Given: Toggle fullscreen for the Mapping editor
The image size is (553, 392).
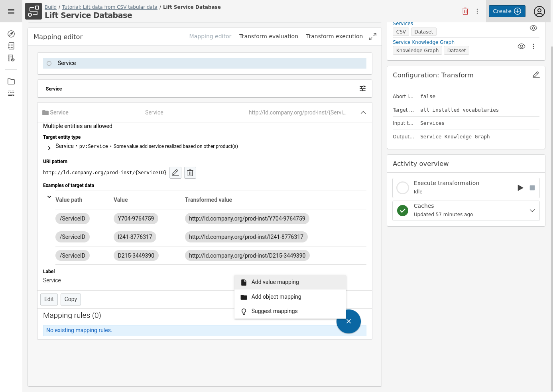Looking at the screenshot, I should [373, 37].
